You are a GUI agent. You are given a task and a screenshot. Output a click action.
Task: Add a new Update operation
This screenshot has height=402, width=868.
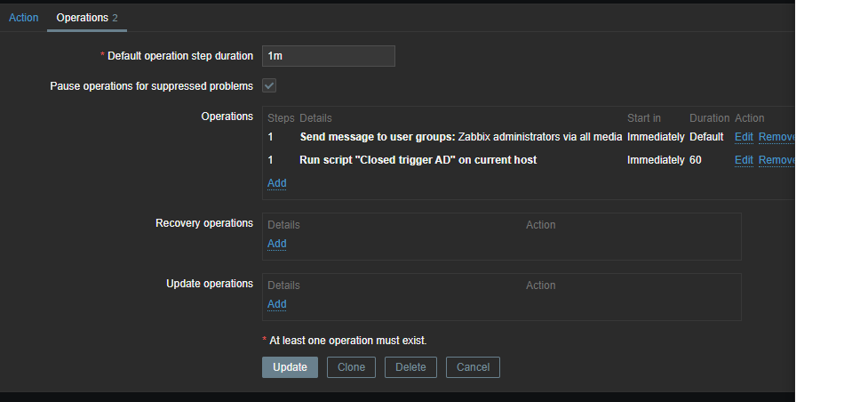tap(276, 304)
